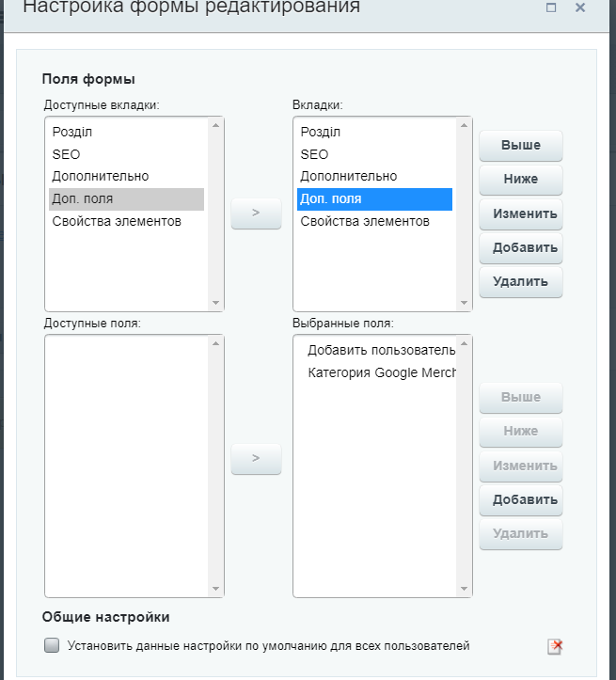The height and width of the screenshot is (680, 616).
Task: Click disabled Удалить button for selected fields
Action: pos(521,534)
